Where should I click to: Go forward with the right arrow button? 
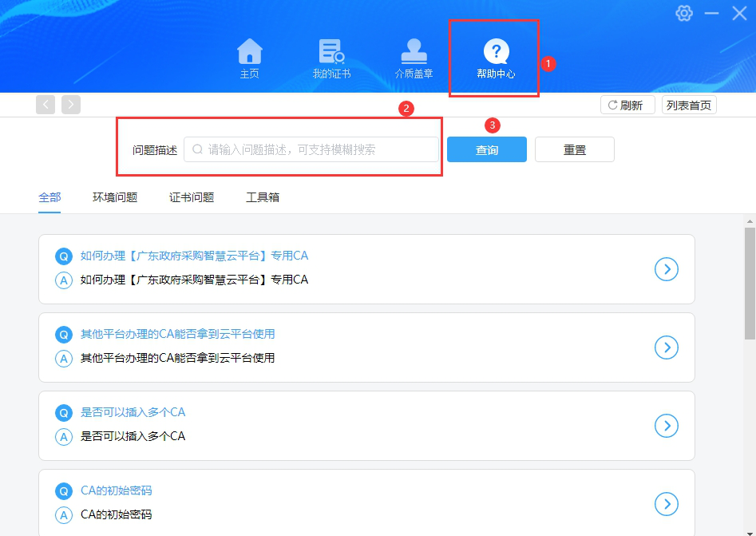click(x=71, y=105)
